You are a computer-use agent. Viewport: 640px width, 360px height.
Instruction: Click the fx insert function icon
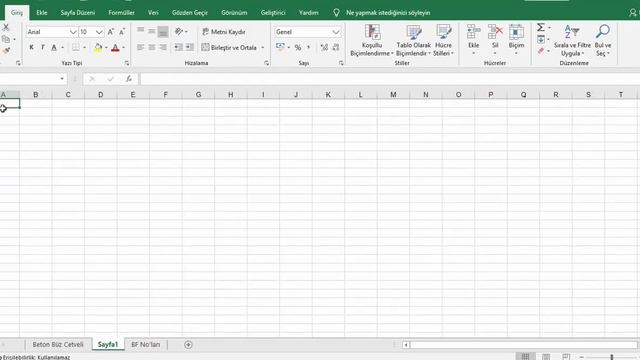(129, 79)
